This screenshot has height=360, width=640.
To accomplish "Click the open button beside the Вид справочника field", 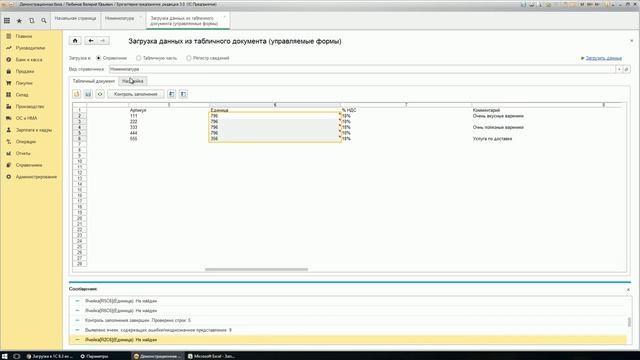I will (627, 69).
